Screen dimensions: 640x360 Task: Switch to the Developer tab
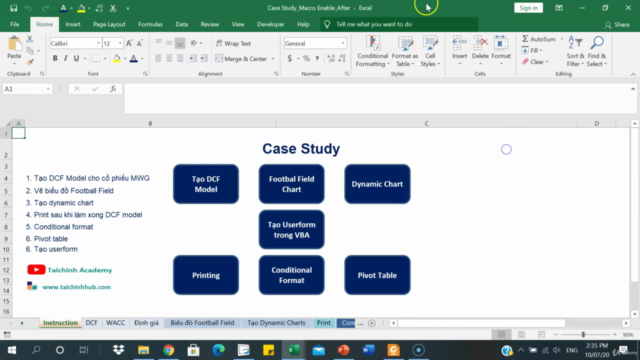[271, 24]
